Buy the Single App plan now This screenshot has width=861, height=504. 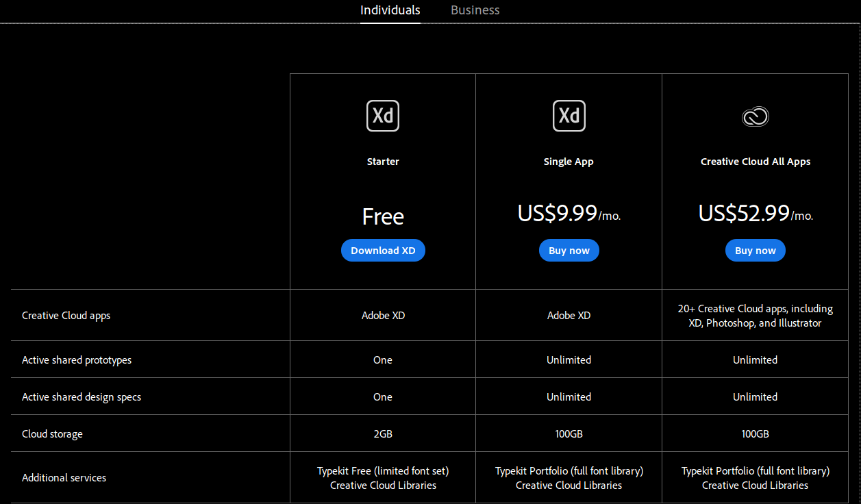pyautogui.click(x=569, y=251)
